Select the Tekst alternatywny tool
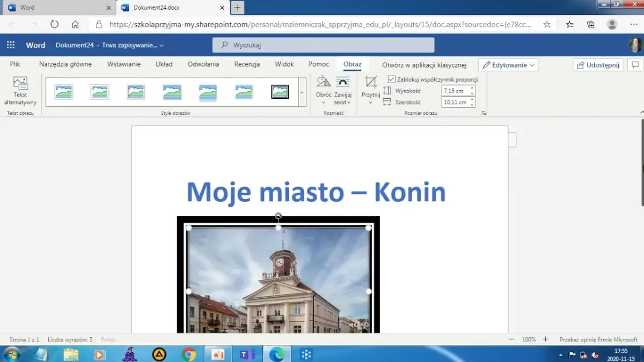Viewport: 644px width, 362px height. [x=20, y=91]
